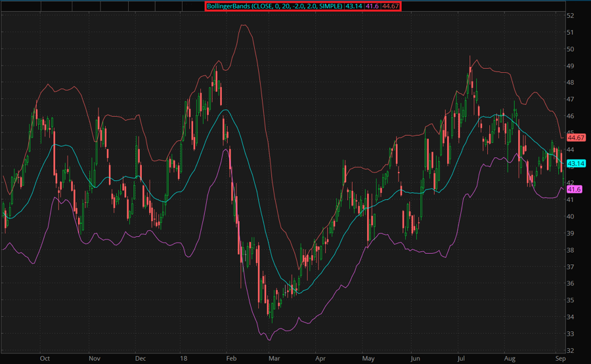
Task: Click the magenta 41.6 value in header
Action: 373,6
